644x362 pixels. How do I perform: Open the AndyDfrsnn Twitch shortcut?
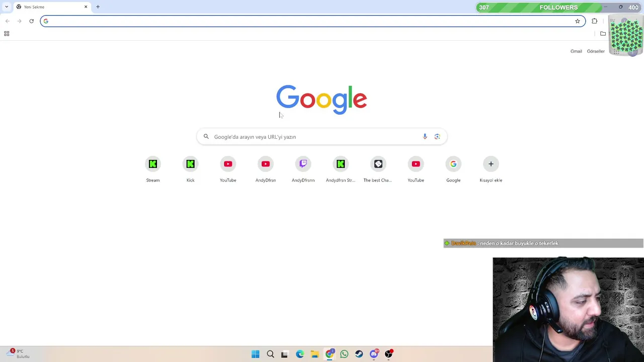[303, 169]
